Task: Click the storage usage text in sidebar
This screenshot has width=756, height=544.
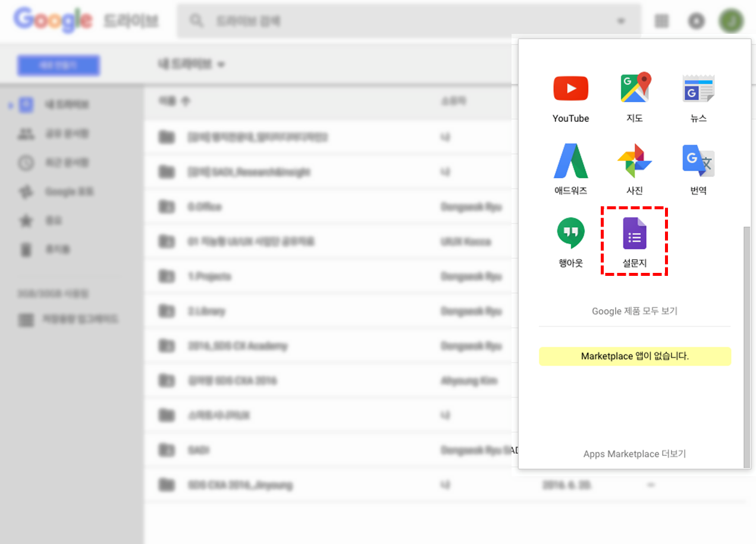Action: pyautogui.click(x=53, y=294)
